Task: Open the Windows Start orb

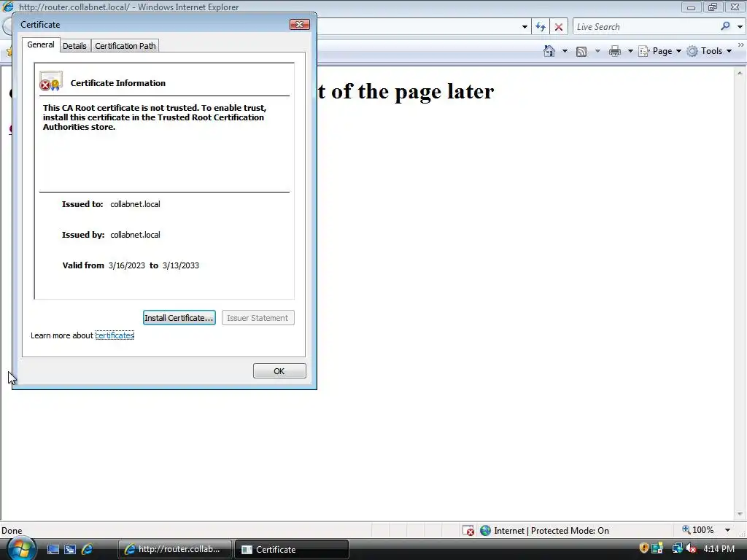Action: [20, 548]
